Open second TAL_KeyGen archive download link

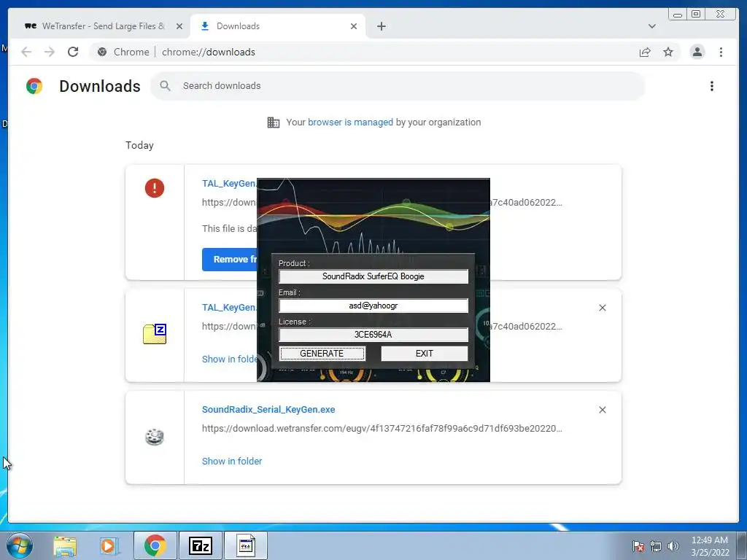coord(229,308)
